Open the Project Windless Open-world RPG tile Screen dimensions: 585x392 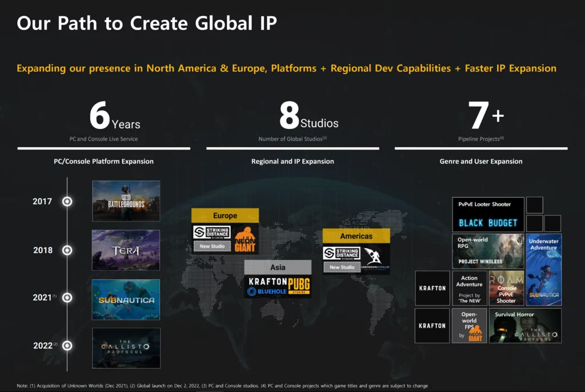[488, 251]
